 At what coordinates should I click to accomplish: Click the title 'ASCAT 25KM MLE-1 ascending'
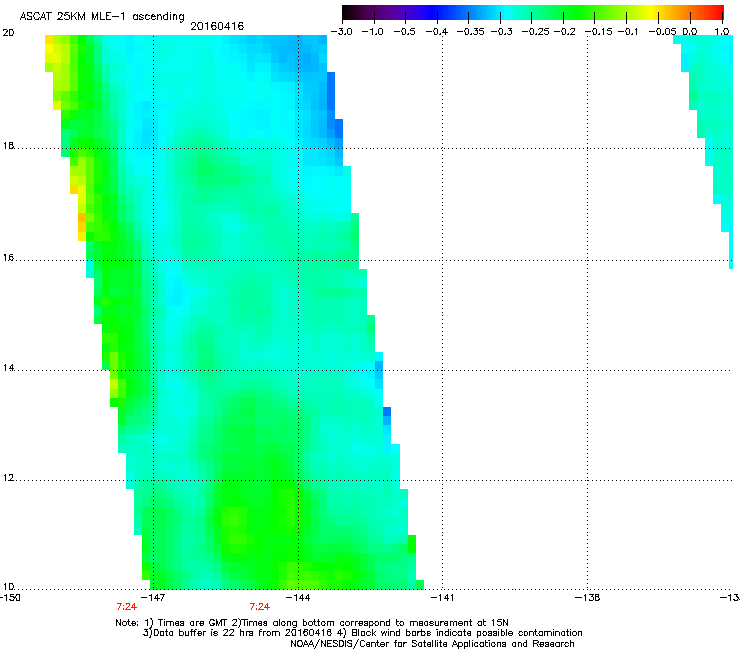click(102, 17)
